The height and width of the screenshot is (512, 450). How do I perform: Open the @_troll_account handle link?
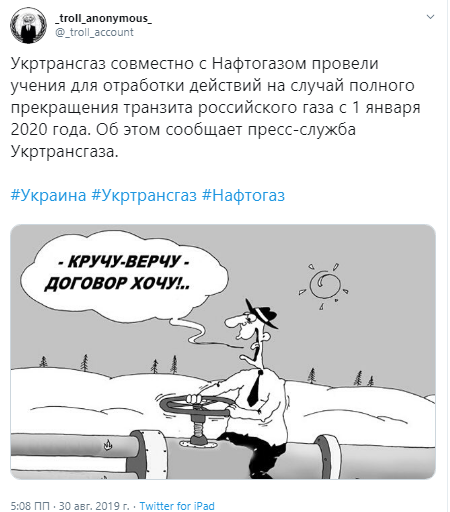pyautogui.click(x=94, y=32)
